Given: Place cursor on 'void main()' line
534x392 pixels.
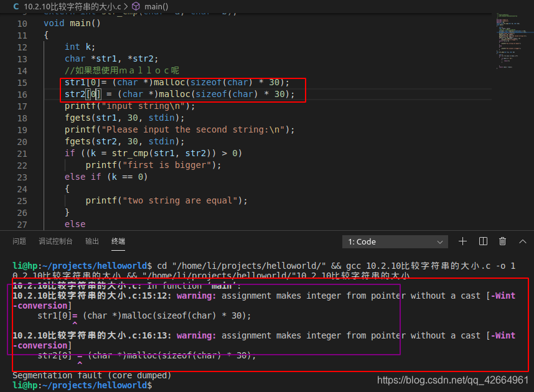Looking at the screenshot, I should 72,23.
